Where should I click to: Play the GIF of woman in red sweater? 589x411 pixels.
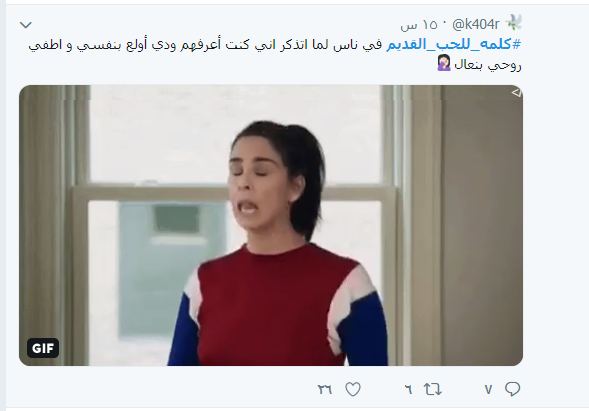271,225
